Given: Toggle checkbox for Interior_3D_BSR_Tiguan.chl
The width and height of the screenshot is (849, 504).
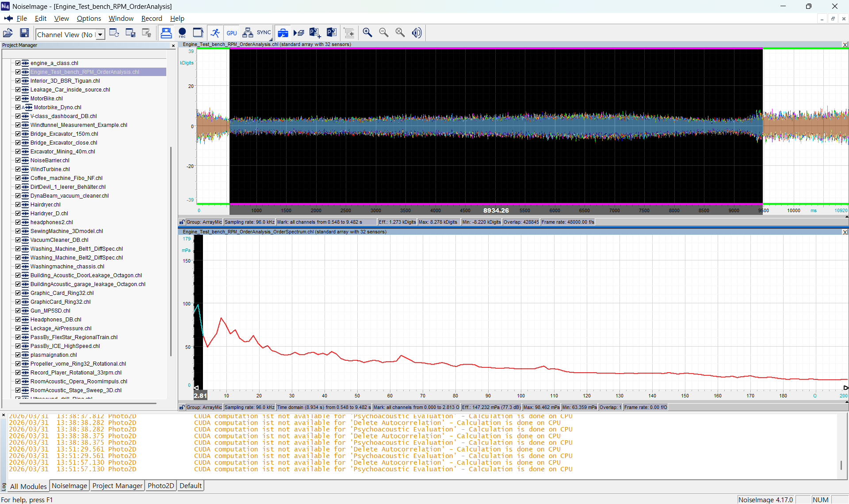Looking at the screenshot, I should coord(18,81).
